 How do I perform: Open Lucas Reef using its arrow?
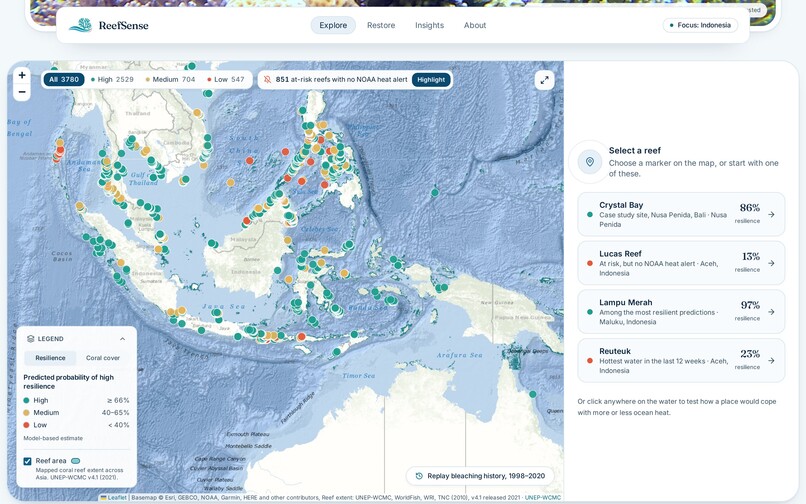771,263
